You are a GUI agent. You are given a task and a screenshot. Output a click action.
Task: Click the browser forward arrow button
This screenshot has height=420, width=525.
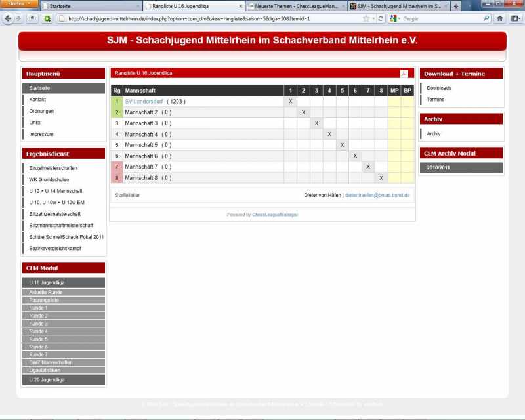click(x=19, y=18)
